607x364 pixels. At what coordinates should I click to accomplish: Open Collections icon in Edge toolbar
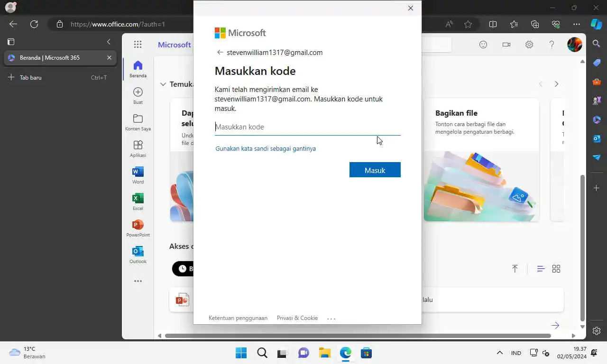[x=535, y=24]
